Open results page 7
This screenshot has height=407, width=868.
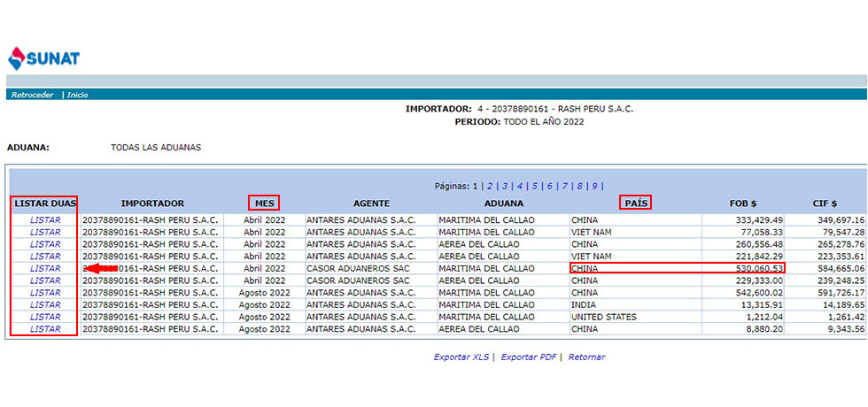(565, 186)
